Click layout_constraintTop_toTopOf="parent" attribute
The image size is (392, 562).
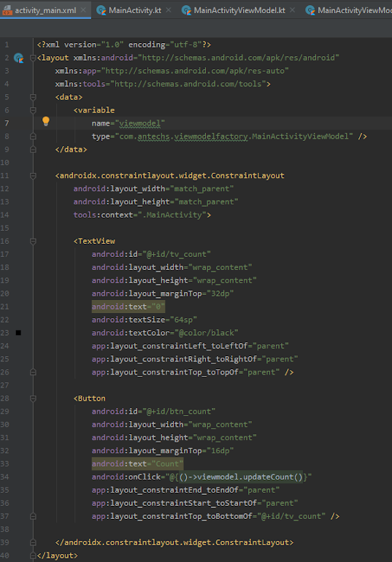pos(185,372)
